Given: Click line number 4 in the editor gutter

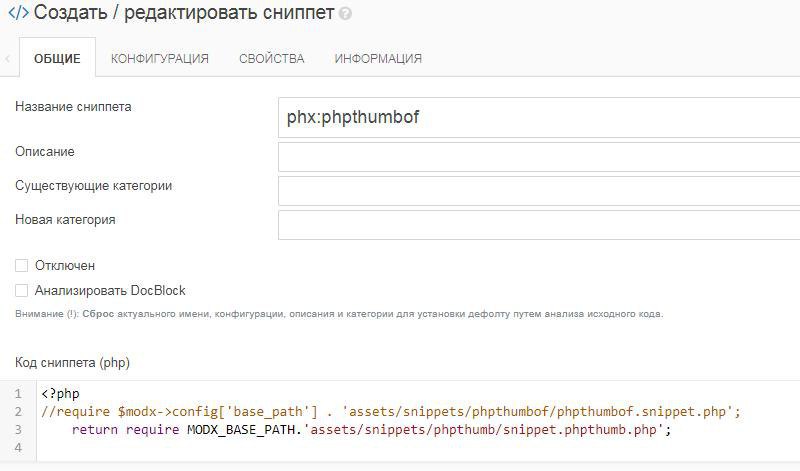Looking at the screenshot, I should (18, 447).
